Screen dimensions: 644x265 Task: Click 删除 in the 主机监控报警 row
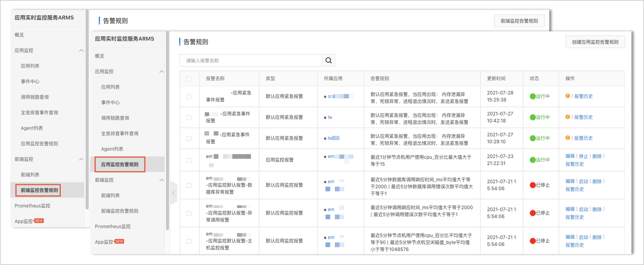click(597, 237)
